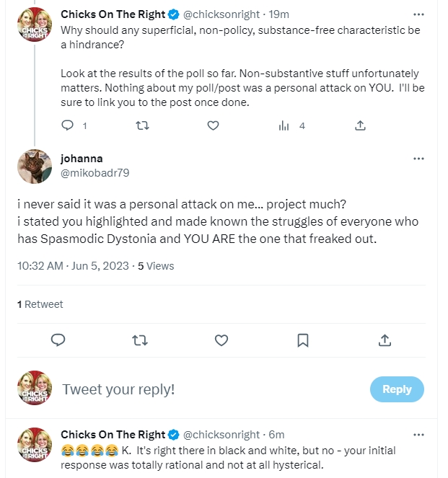Open the 10:32 AM Jun 5, 2023 timestamp
448x478 pixels.
point(73,265)
